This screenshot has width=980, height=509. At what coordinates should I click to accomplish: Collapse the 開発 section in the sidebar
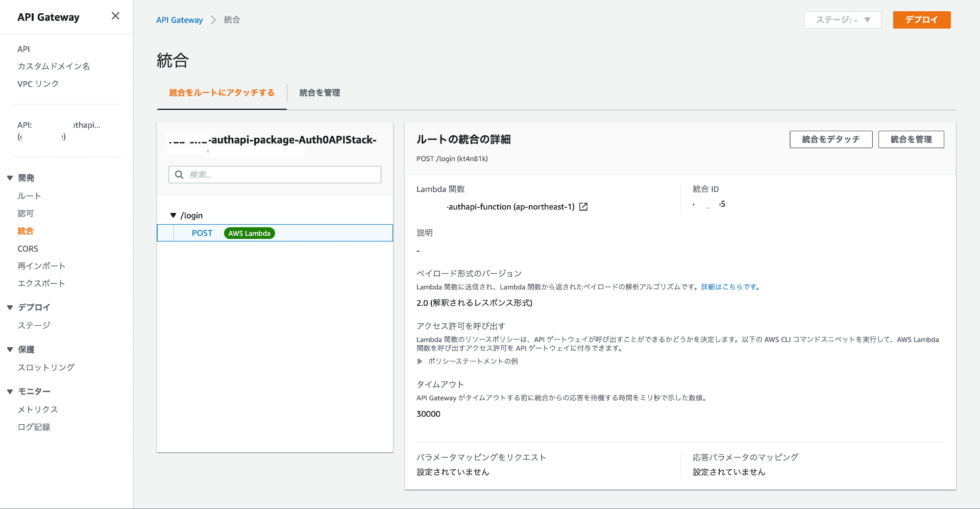coord(9,178)
